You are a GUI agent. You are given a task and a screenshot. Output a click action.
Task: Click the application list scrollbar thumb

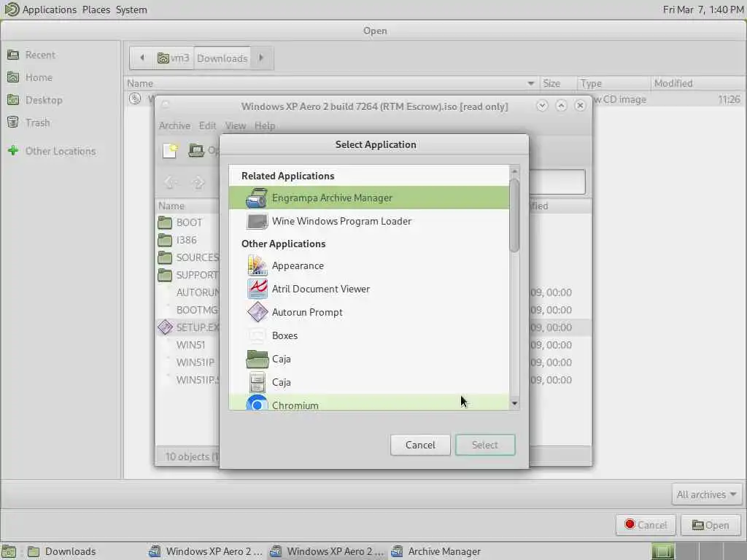coord(514,215)
